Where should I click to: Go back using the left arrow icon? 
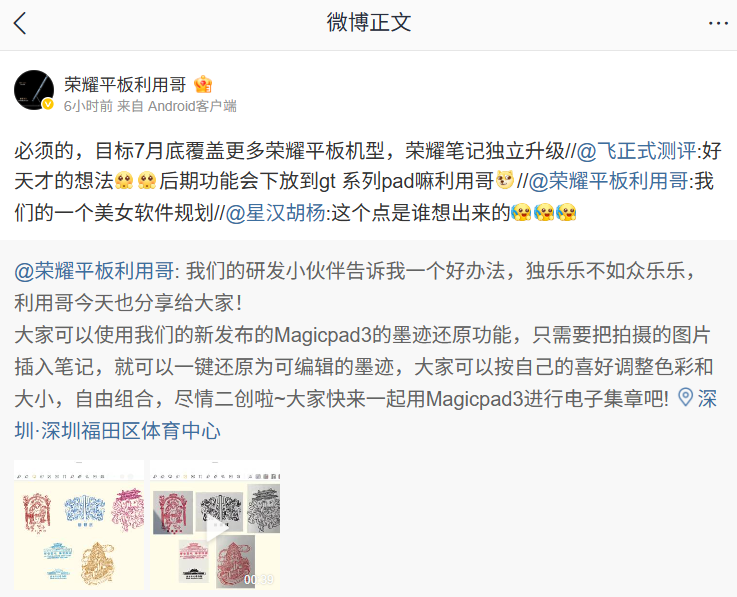click(20, 23)
